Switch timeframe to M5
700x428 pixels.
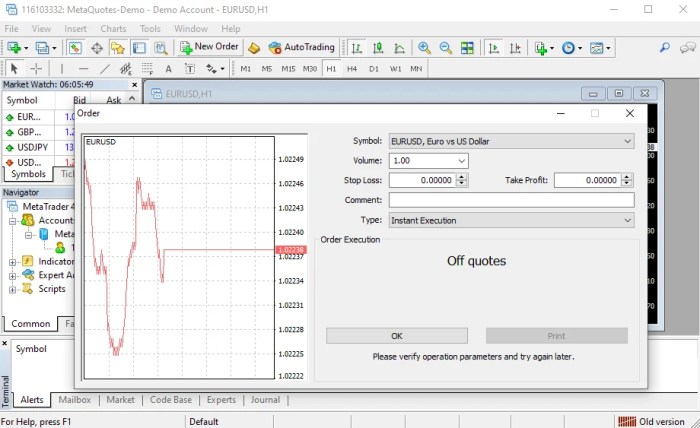(x=267, y=69)
